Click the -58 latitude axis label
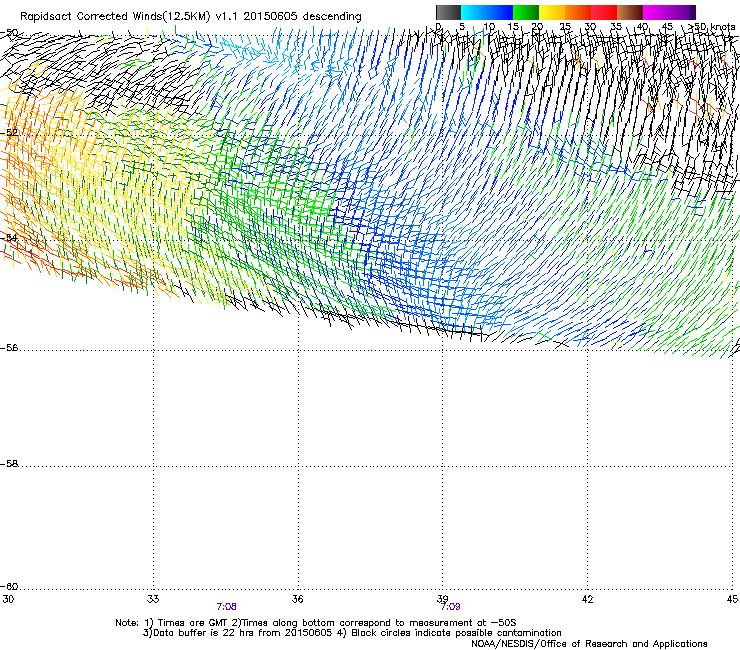The image size is (740, 650). [x=9, y=464]
